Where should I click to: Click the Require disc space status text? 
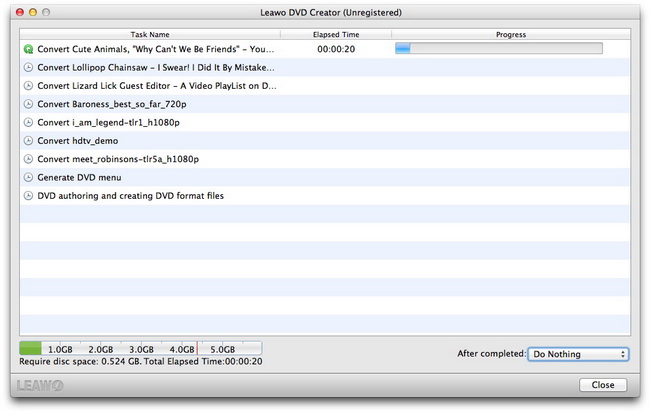click(x=141, y=362)
